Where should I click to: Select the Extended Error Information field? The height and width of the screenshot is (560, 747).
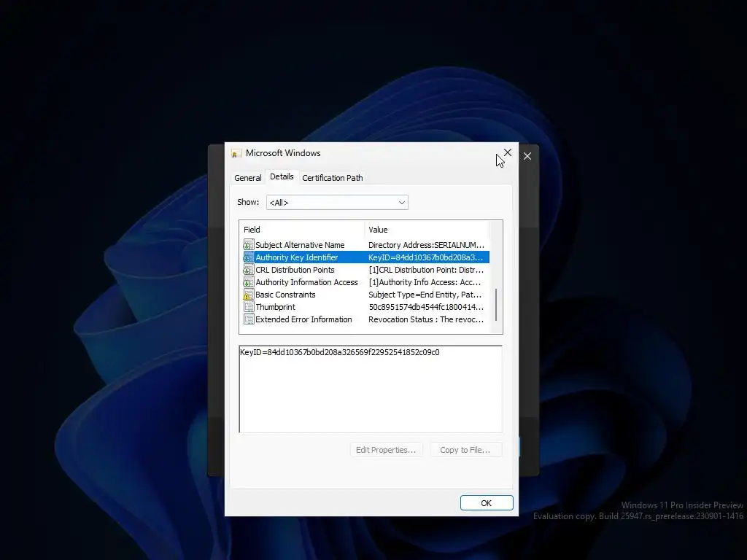(303, 319)
